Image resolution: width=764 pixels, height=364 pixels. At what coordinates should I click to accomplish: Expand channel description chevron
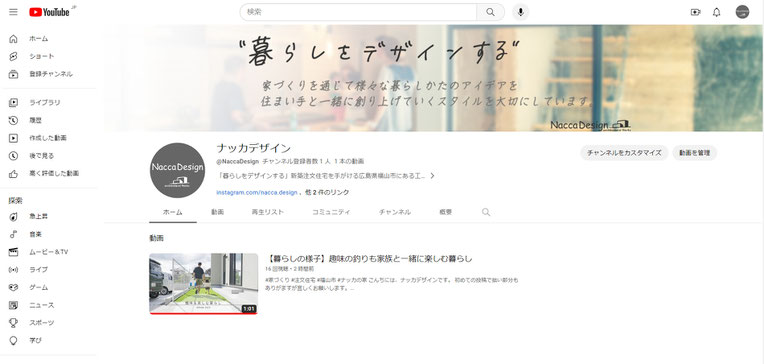(432, 176)
